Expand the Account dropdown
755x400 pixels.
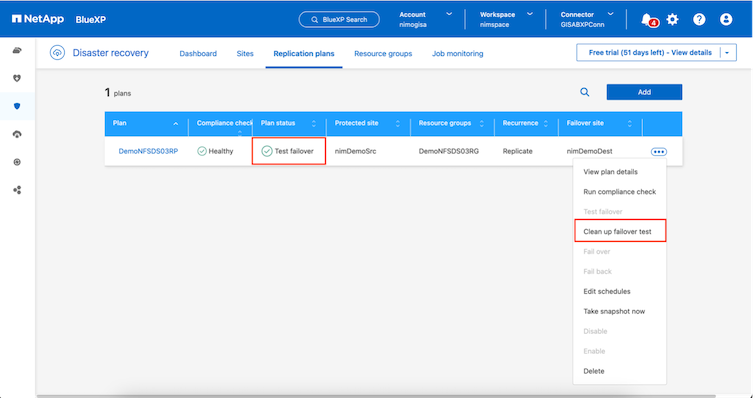point(449,14)
